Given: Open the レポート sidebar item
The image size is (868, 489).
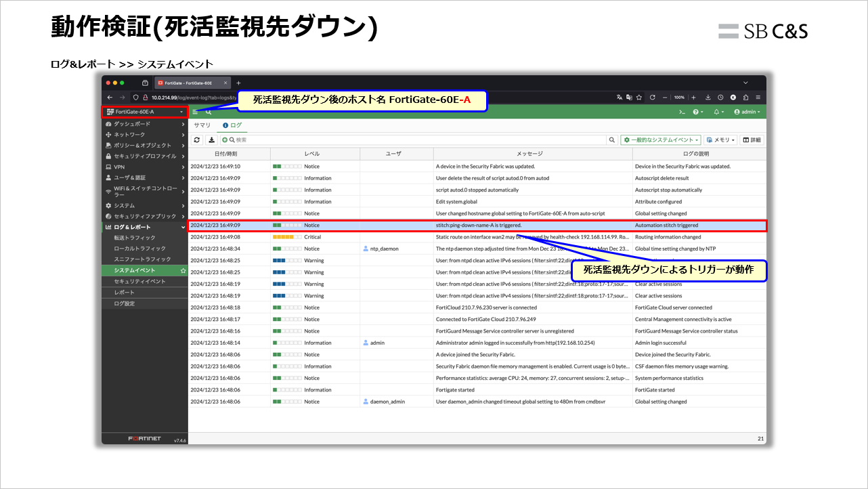Looking at the screenshot, I should (x=145, y=293).
